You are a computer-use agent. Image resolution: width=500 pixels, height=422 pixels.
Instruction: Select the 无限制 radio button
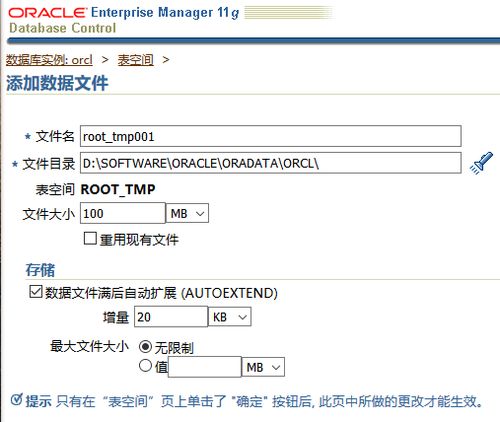click(x=145, y=347)
